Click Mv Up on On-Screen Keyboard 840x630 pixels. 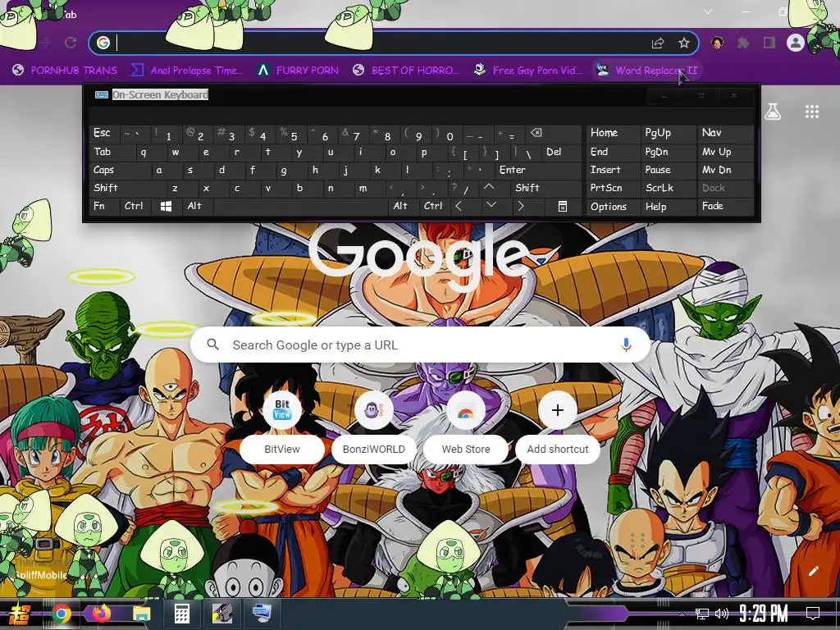tap(725, 152)
